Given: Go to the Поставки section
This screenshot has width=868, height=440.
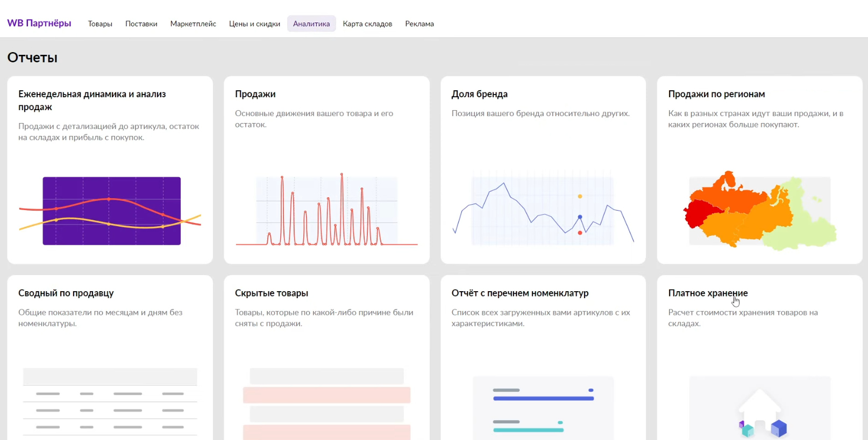Looking at the screenshot, I should click(141, 24).
